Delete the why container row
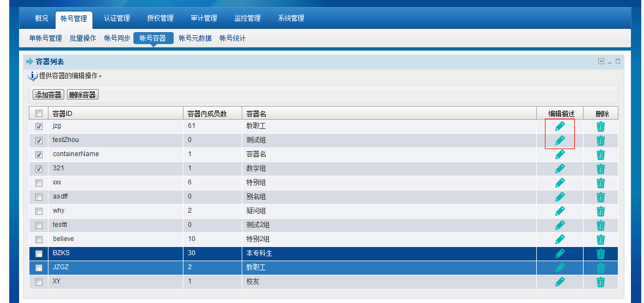The width and height of the screenshot is (644, 303). pos(600,212)
